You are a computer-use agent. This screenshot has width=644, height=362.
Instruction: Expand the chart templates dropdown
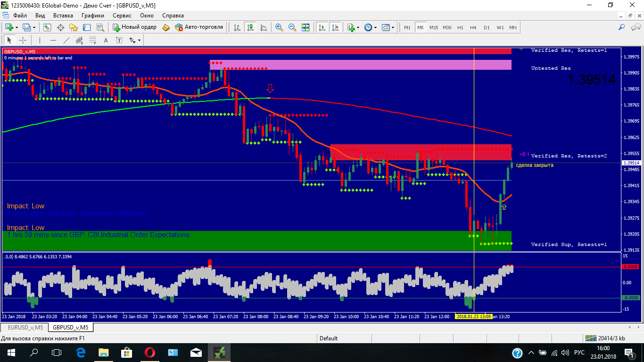[388, 27]
